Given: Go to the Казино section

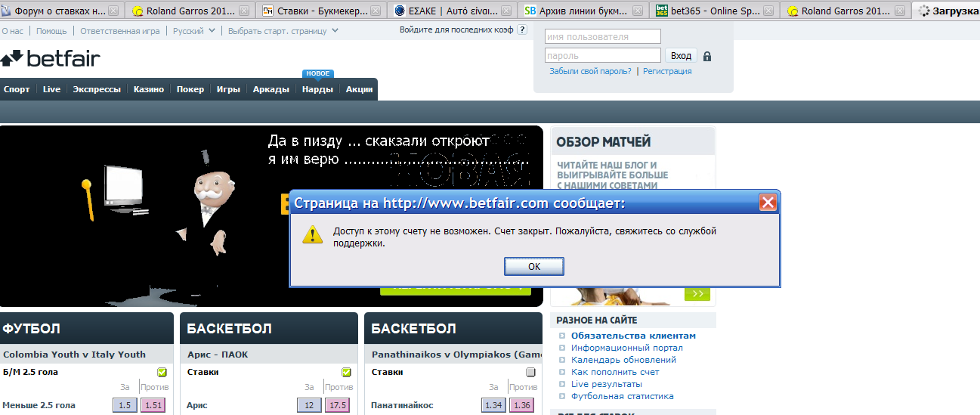Looking at the screenshot, I should (x=149, y=89).
